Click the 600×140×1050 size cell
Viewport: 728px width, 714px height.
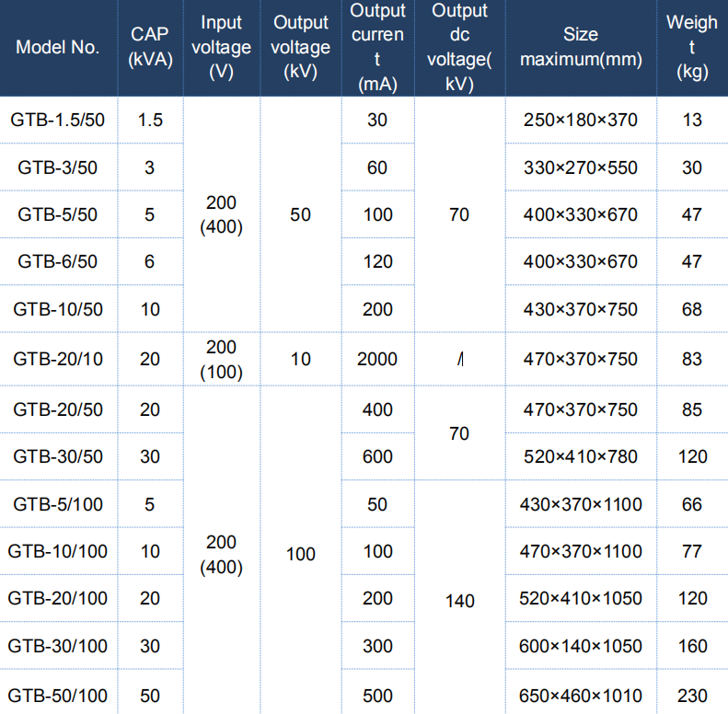click(581, 646)
